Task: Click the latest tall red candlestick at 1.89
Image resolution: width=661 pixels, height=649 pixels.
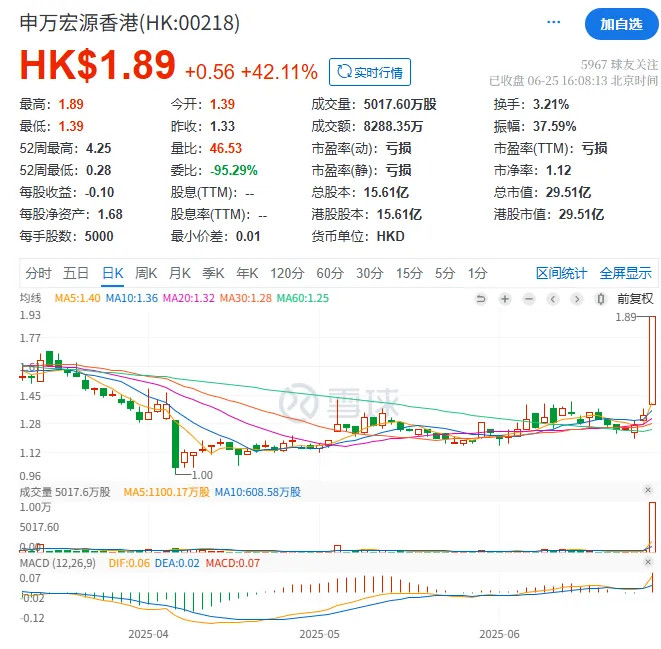Action: coord(652,360)
